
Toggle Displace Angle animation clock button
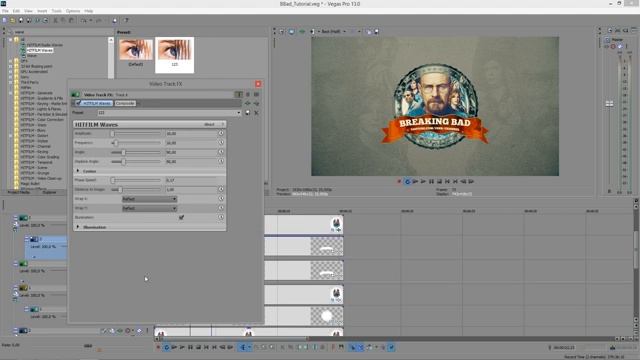point(221,161)
